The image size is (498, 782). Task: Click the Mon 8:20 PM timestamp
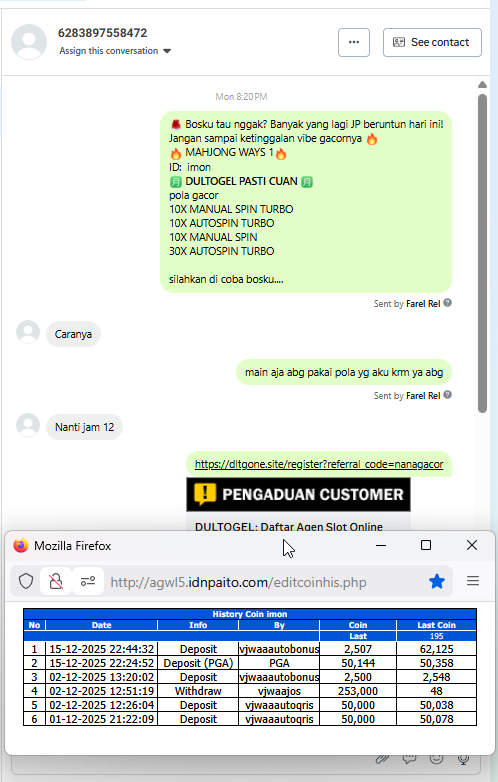(241, 96)
